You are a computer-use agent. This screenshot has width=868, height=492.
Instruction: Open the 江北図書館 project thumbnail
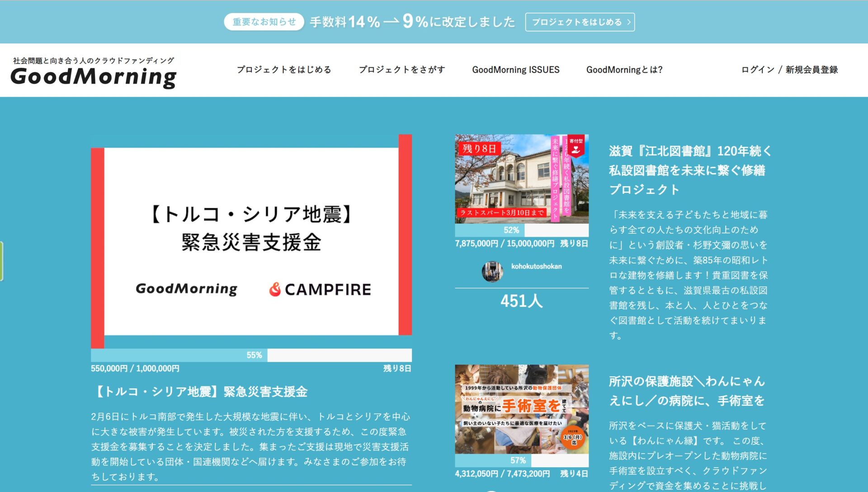pyautogui.click(x=522, y=179)
